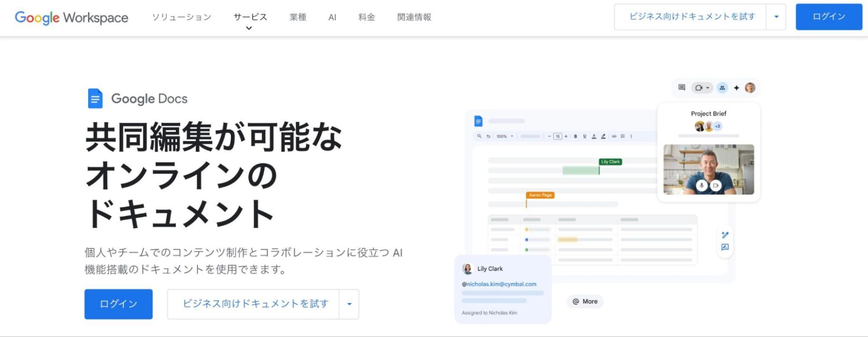The width and height of the screenshot is (868, 337).
Task: Open the @nicholas.kim@cymbal.com mention link
Action: tap(499, 284)
